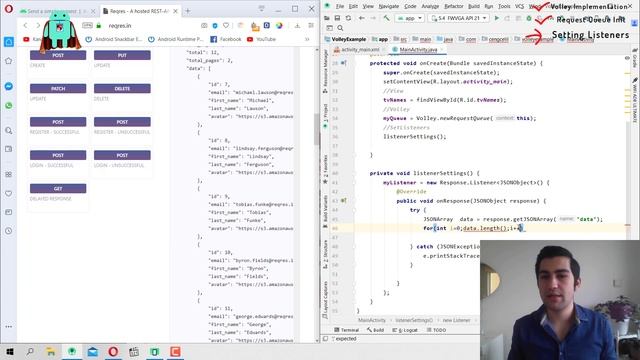Run the app with green play icon
The height and width of the screenshot is (360, 640).
coord(497,18)
